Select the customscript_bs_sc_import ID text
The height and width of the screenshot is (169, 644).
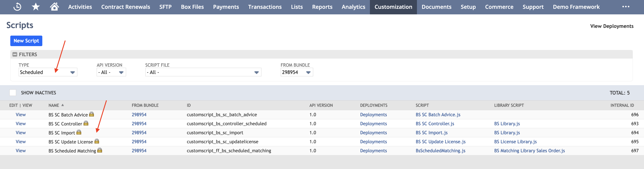click(215, 133)
